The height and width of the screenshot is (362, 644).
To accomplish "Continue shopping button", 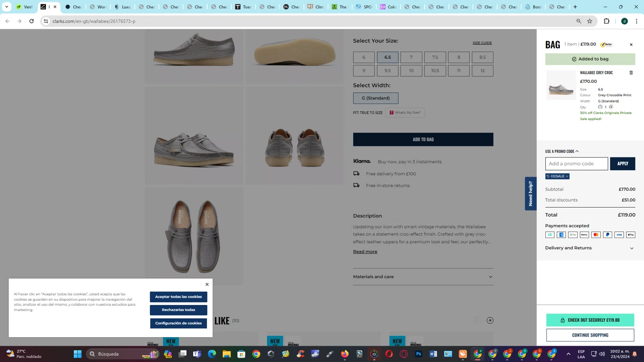I will 590,335.
